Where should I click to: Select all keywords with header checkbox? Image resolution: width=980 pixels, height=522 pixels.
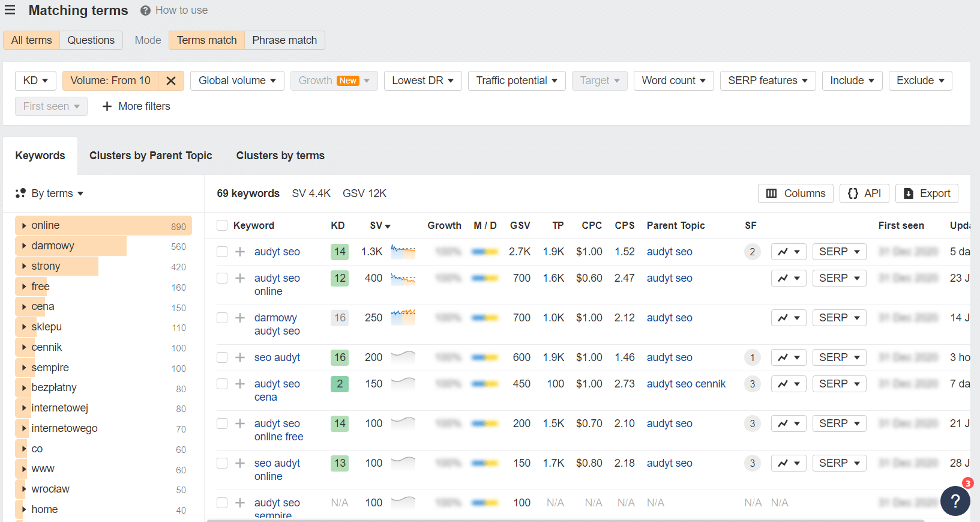pyautogui.click(x=222, y=225)
